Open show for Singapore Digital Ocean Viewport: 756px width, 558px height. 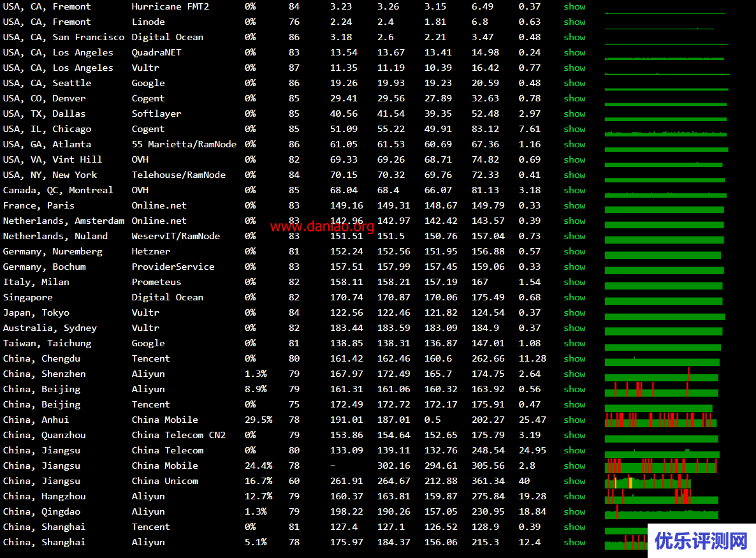coord(574,298)
